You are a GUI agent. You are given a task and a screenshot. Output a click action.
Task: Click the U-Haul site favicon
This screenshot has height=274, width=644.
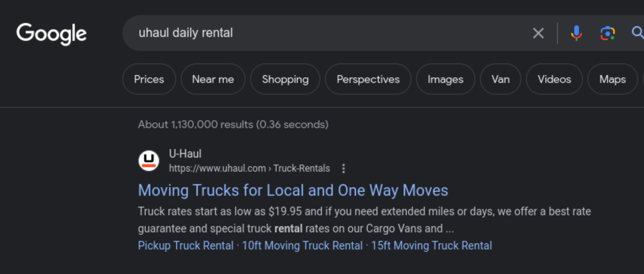pyautogui.click(x=149, y=161)
